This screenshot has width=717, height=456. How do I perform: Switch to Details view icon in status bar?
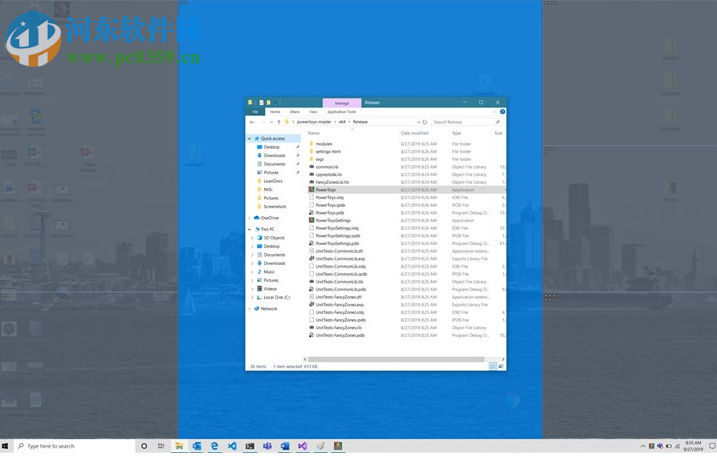click(492, 366)
